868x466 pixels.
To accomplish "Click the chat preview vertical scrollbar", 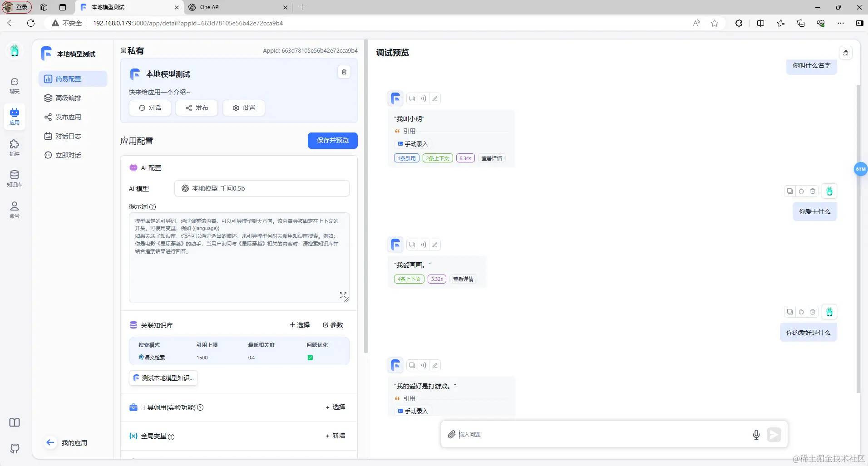I will (858, 238).
